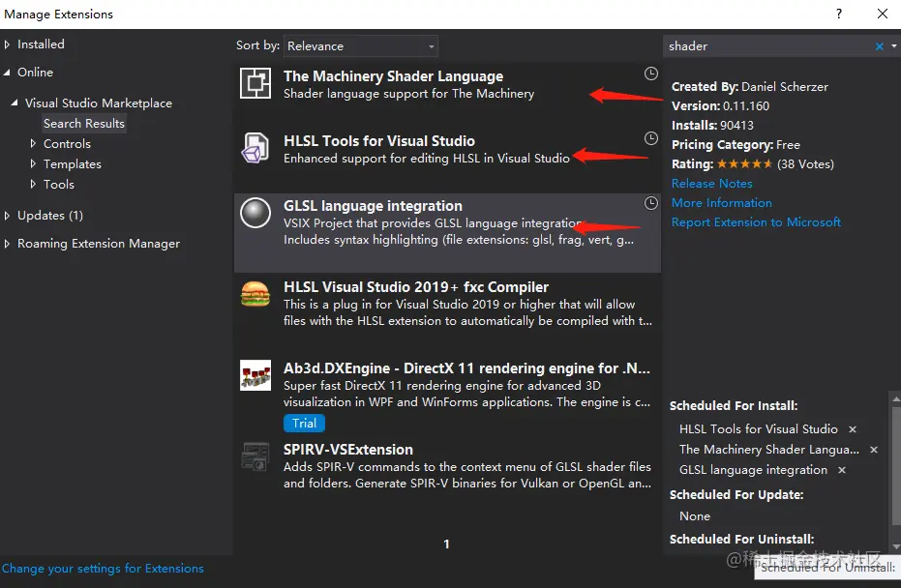Select the Roaming Extension Manager label

[99, 244]
